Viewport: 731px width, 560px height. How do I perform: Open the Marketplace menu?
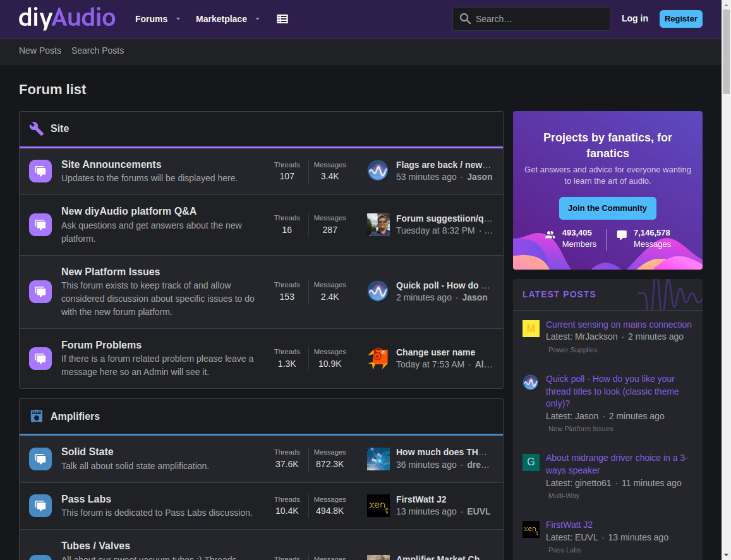pos(221,19)
